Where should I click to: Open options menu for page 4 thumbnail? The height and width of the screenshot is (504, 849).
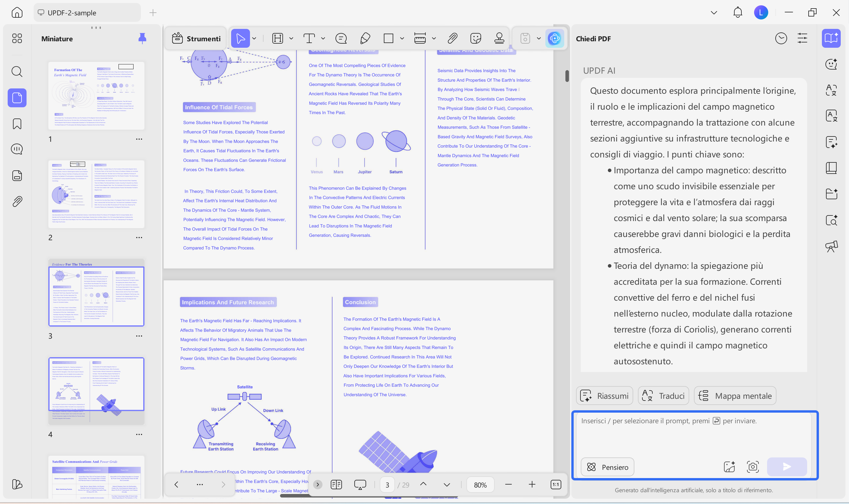139,434
